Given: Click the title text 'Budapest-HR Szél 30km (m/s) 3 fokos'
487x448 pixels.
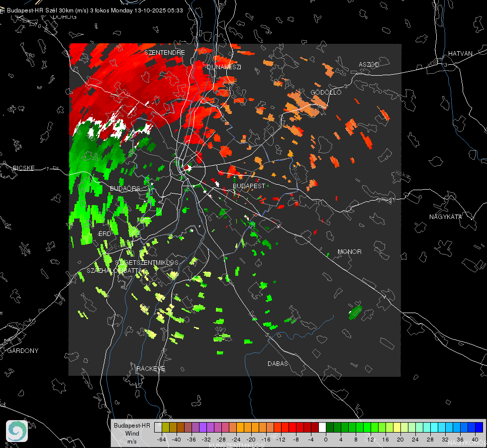Looking at the screenshot, I should [x=58, y=10].
